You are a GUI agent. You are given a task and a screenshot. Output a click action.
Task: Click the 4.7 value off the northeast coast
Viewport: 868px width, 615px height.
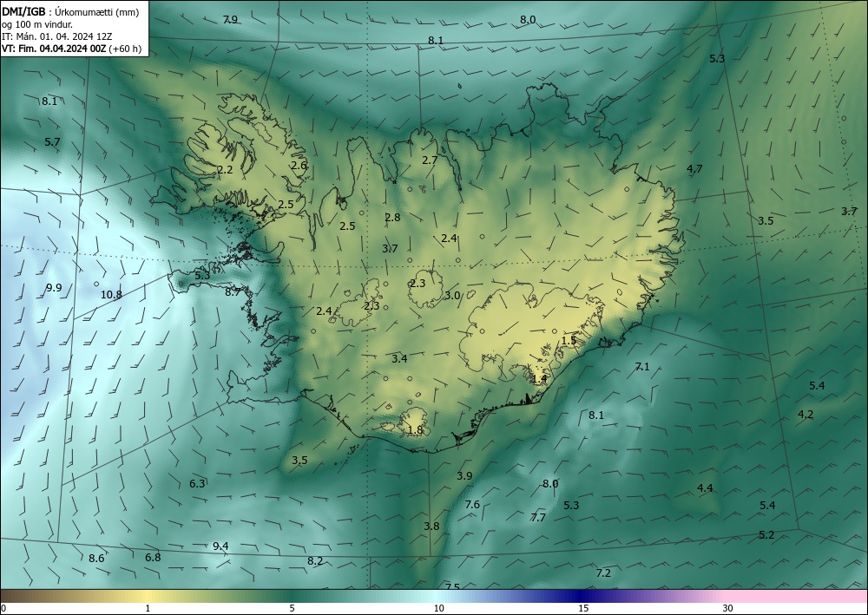coord(694,168)
